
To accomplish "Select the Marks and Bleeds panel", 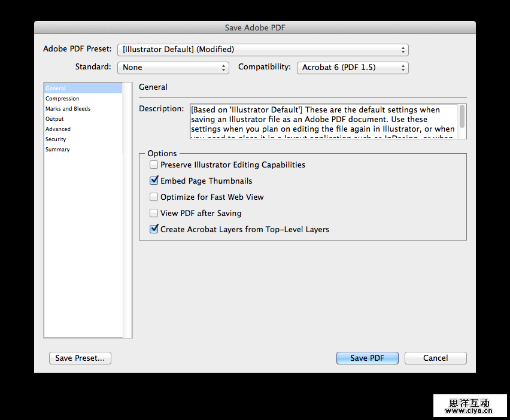I will click(x=68, y=108).
